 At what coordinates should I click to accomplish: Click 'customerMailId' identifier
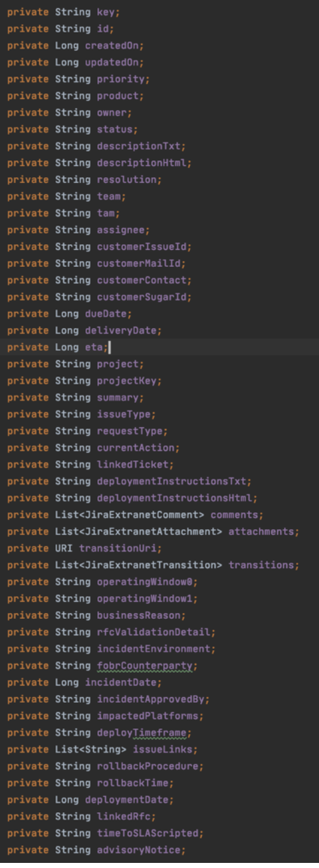138,263
